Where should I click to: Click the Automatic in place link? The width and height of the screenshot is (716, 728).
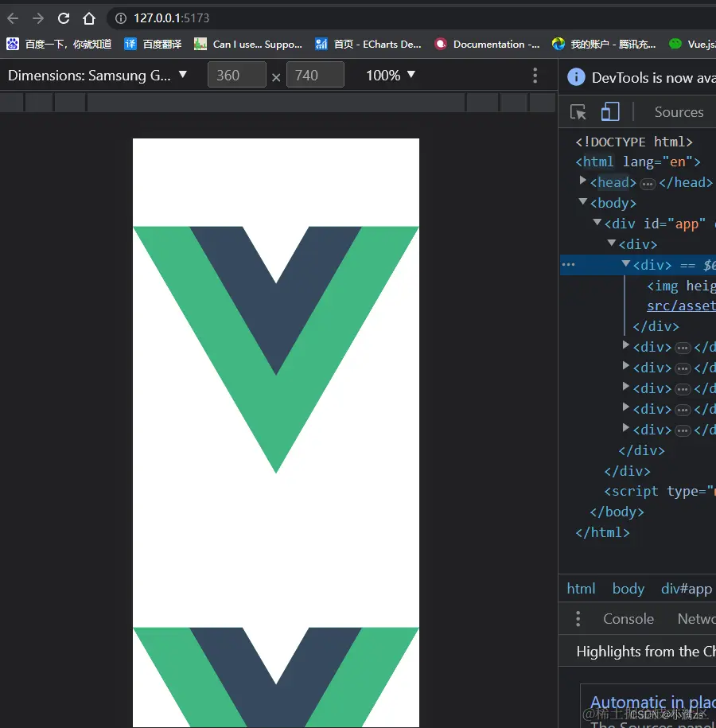coord(653,702)
